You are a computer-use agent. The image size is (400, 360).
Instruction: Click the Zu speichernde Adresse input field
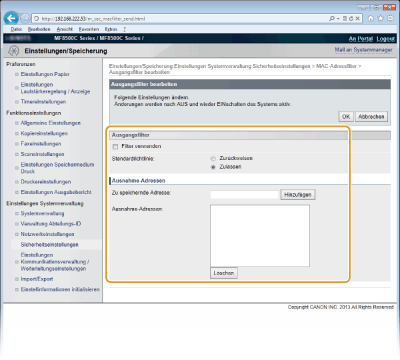(x=244, y=195)
